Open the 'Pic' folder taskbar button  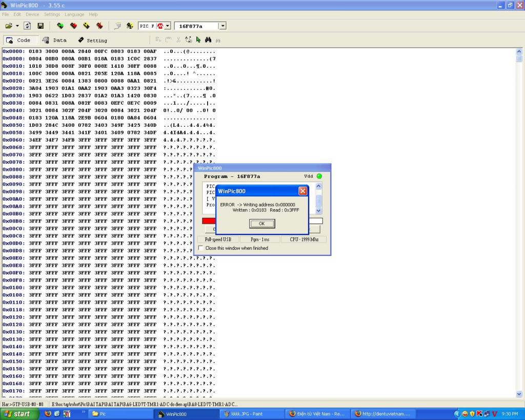point(121,414)
